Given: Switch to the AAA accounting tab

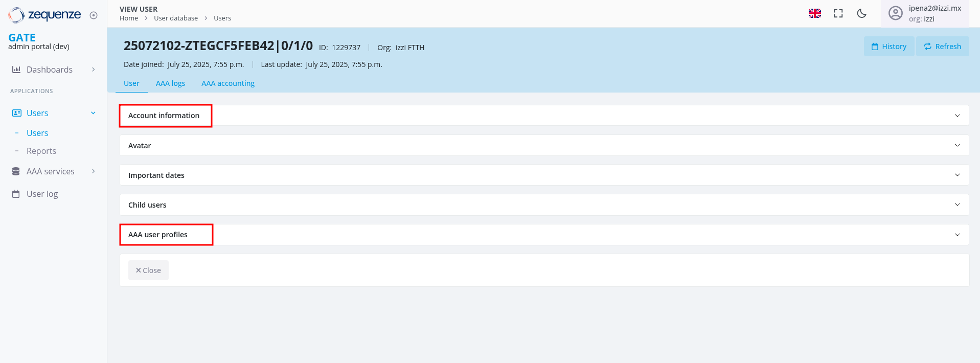Looking at the screenshot, I should coord(228,83).
